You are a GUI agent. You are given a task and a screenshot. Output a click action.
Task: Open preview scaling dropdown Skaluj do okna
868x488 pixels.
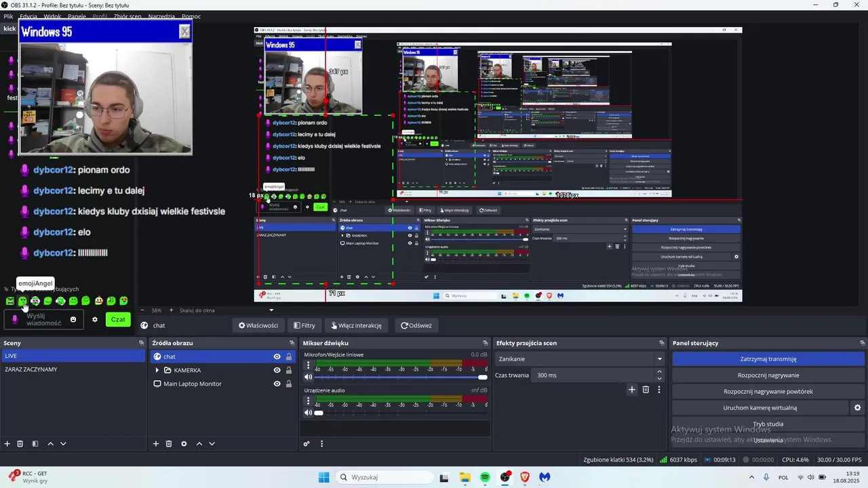click(226, 310)
